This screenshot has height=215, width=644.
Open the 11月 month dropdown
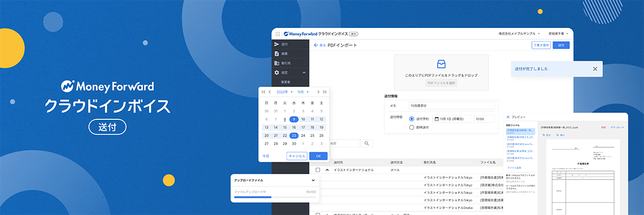pyautogui.click(x=303, y=92)
